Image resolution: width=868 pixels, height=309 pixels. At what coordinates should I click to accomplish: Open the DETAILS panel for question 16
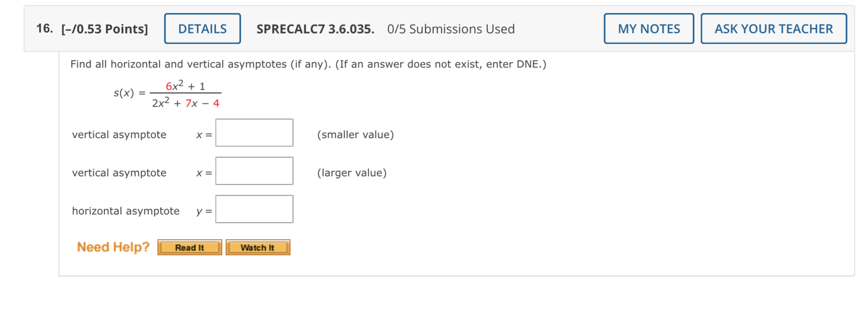coord(202,28)
